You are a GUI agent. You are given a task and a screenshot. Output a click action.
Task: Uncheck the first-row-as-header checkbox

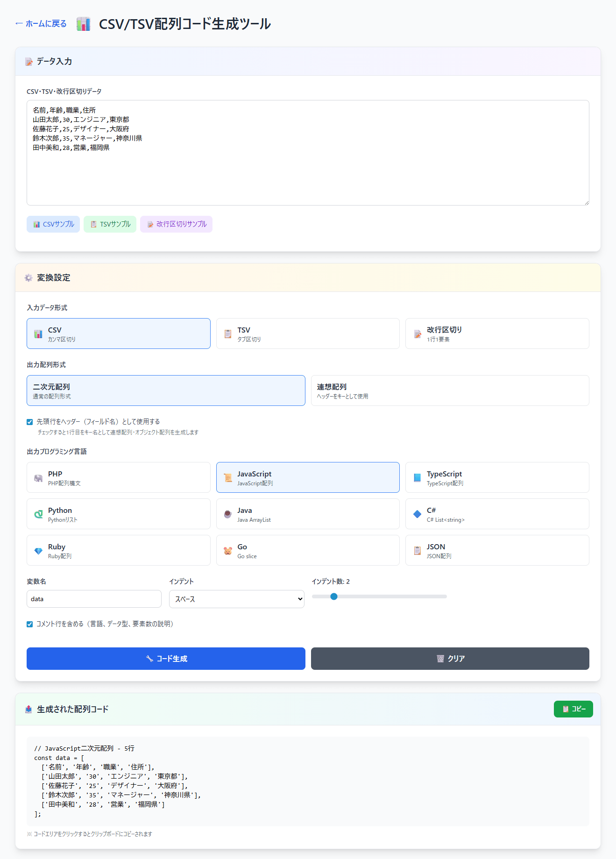pyautogui.click(x=30, y=422)
